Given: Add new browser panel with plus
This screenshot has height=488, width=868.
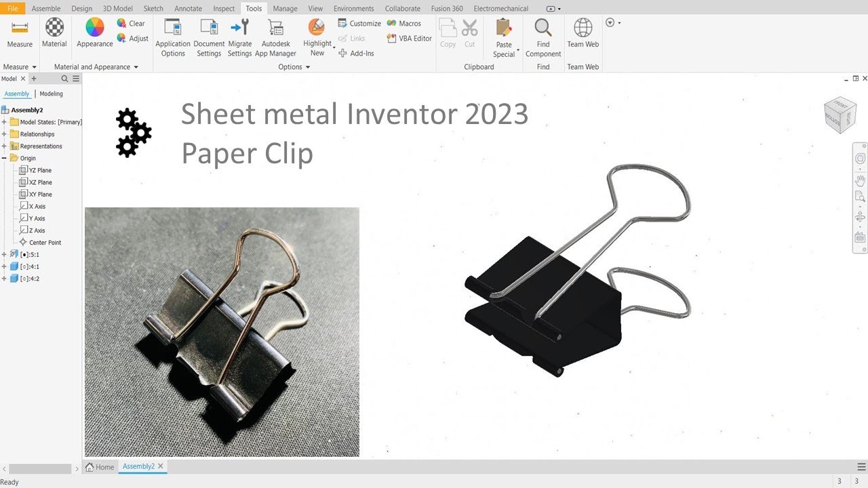Looking at the screenshot, I should tap(34, 79).
